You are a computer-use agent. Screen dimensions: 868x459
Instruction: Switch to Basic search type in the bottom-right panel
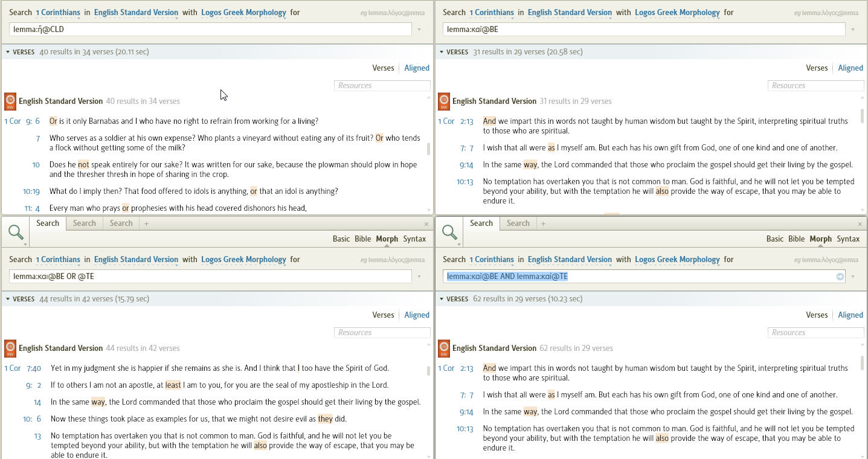[x=774, y=239]
